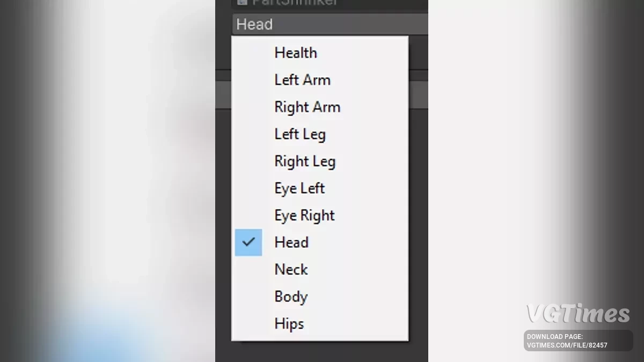Open the VGTIMES.COM/FILE/82457 download link
644x362 pixels.
coord(567,345)
